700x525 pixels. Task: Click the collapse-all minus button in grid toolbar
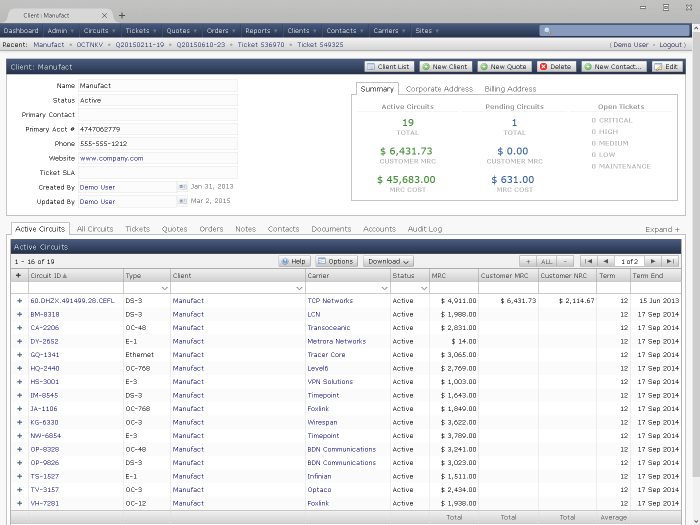pos(566,261)
